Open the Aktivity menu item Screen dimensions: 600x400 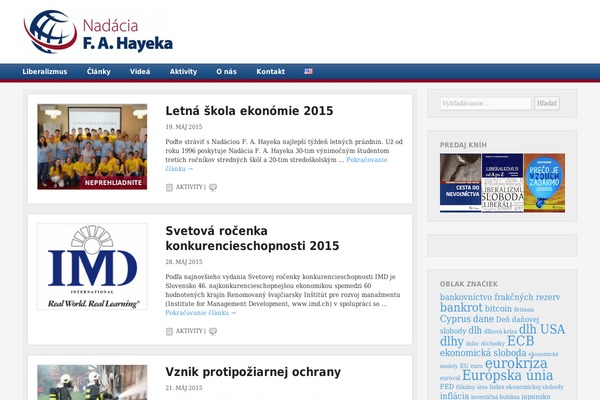point(183,72)
